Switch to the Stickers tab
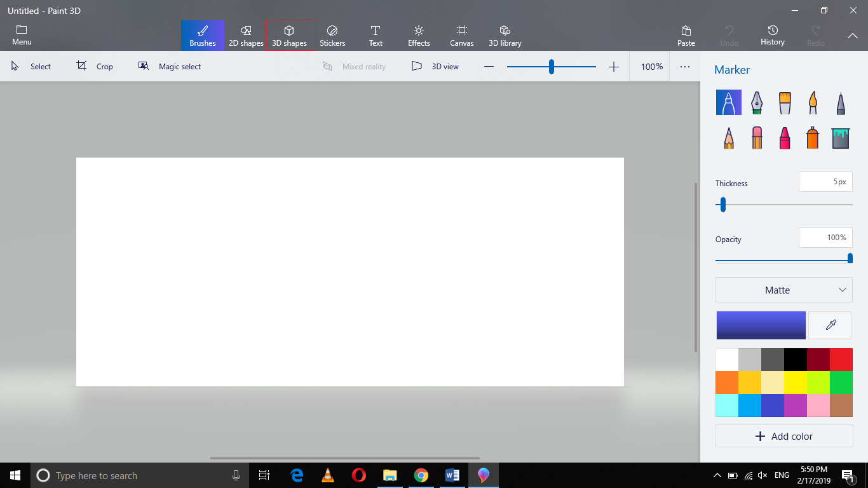The height and width of the screenshot is (488, 868). (332, 35)
